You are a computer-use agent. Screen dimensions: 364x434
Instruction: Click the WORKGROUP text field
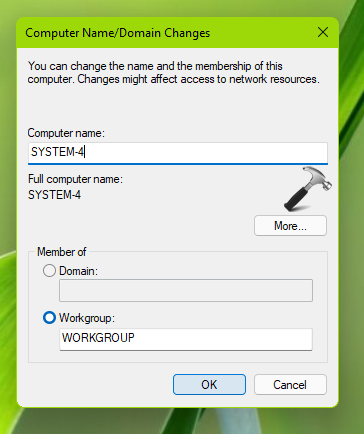186,339
